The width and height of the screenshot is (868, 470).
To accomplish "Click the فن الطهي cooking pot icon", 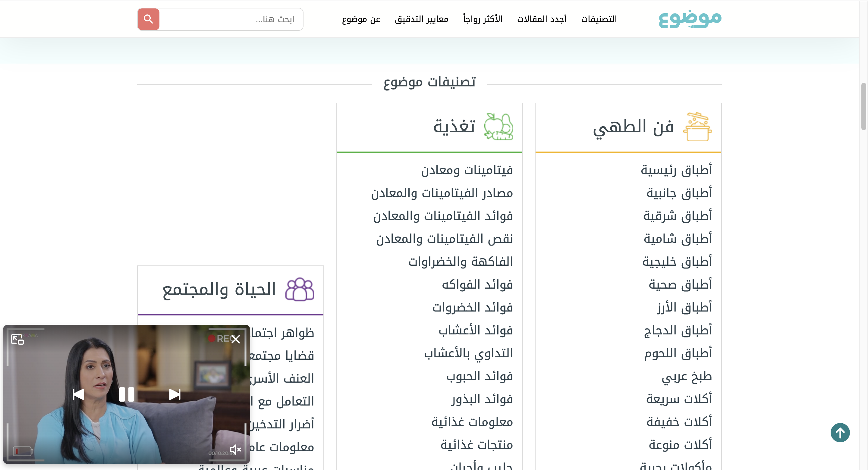I will coord(697,127).
